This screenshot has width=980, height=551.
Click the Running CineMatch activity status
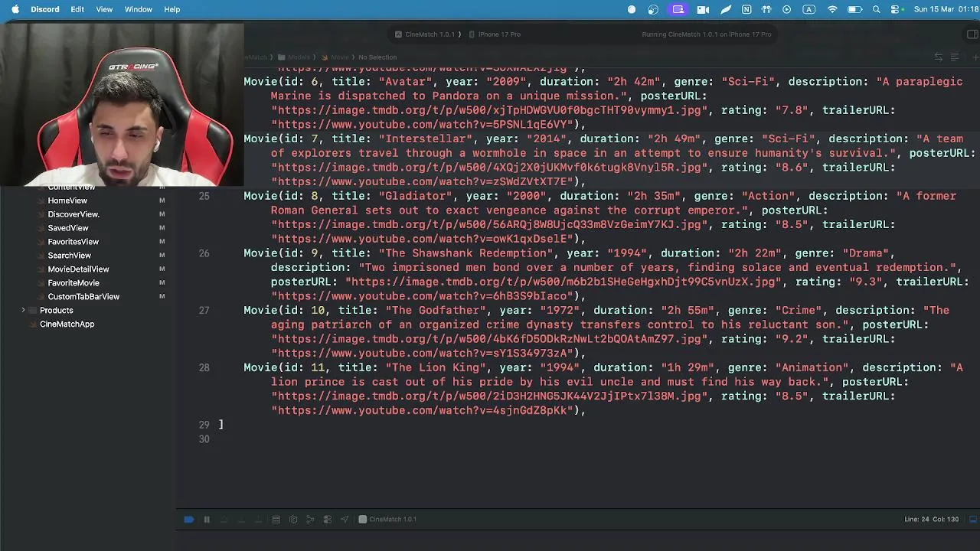(x=707, y=34)
